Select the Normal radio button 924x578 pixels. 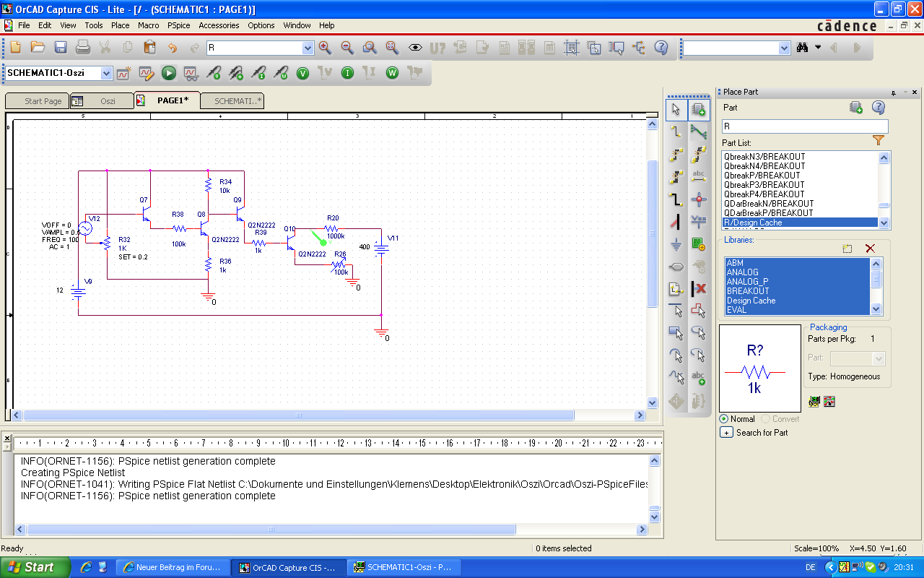point(724,419)
